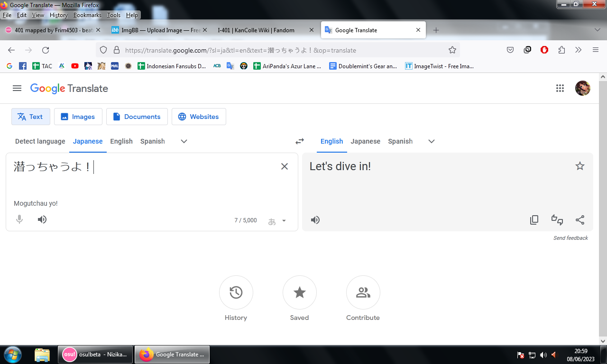Open the View menu
This screenshot has width=607, height=364.
38,15
